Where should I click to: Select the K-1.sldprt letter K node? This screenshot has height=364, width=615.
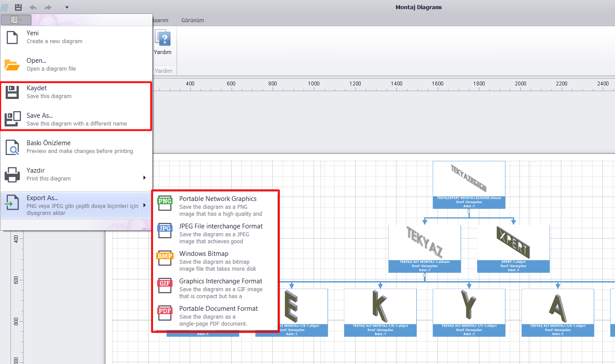pyautogui.click(x=380, y=313)
